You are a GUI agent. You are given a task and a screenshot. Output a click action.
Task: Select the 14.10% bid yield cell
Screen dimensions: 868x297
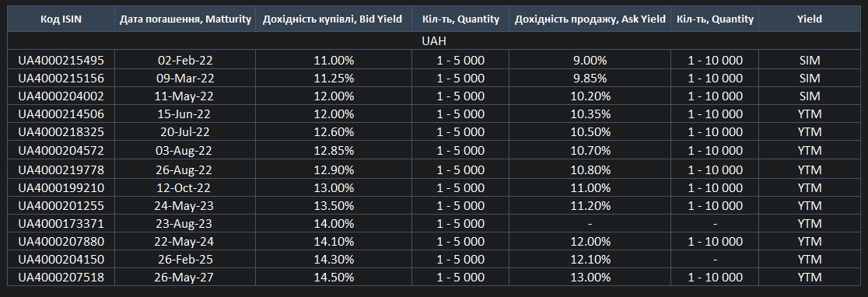click(333, 241)
